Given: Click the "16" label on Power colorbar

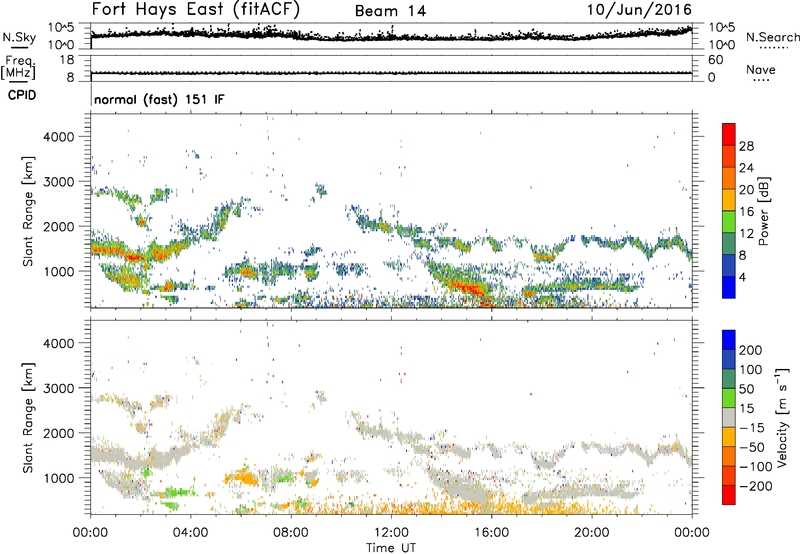Looking at the screenshot, I should click(746, 212).
